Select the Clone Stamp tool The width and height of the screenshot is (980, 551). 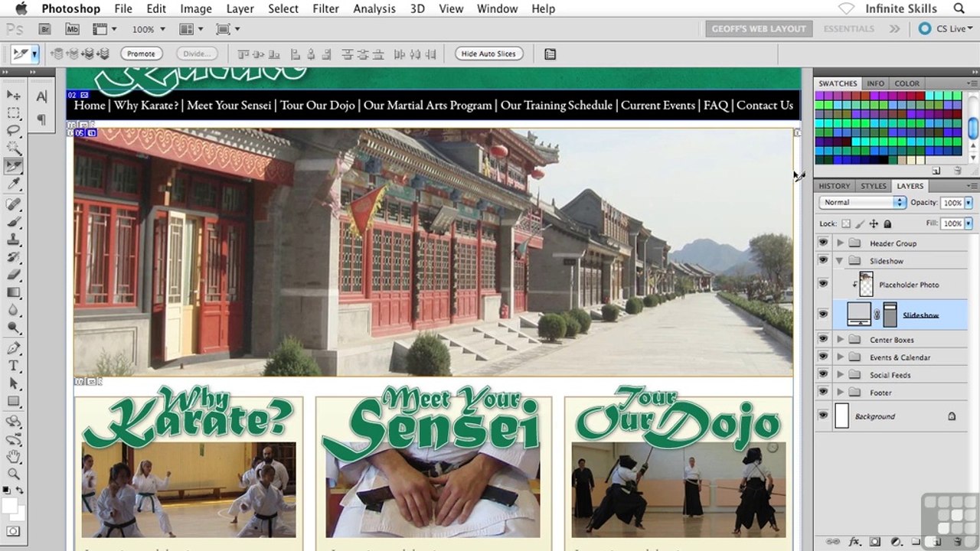(14, 240)
